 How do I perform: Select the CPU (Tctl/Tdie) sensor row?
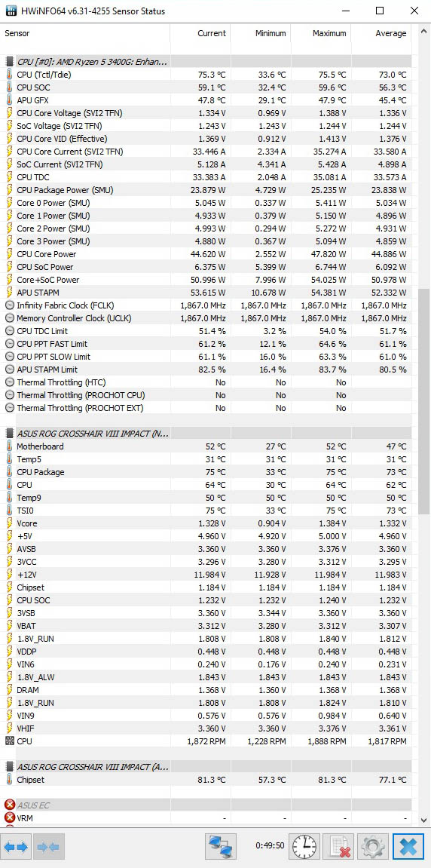206,74
